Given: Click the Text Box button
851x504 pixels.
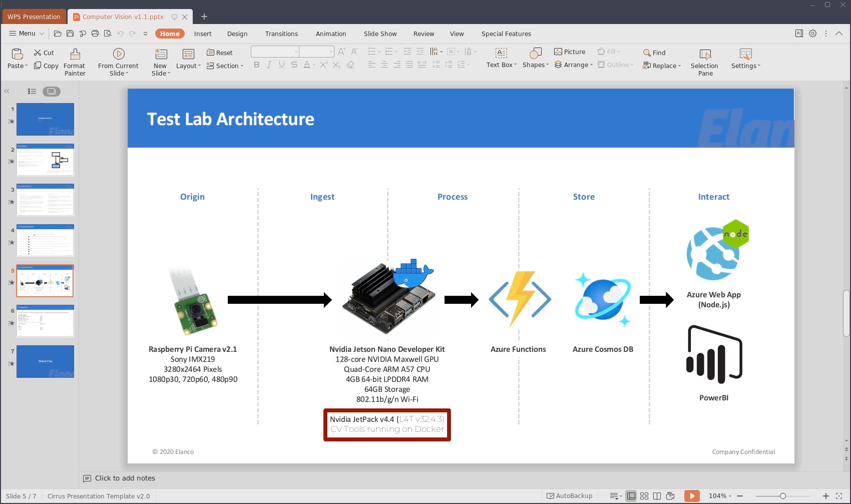Looking at the screenshot, I should [501, 58].
